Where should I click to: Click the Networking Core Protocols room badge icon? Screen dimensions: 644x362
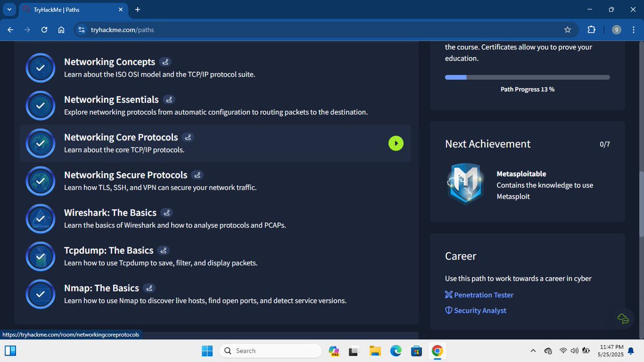click(x=41, y=143)
